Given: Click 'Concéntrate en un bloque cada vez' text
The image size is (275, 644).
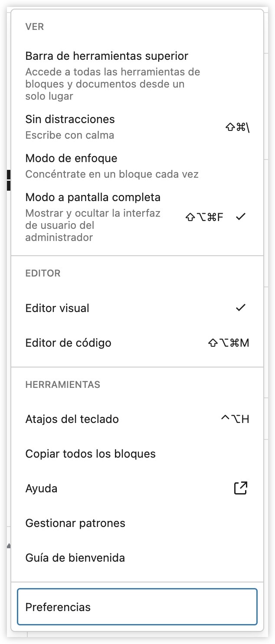Looking at the screenshot, I should click(x=111, y=174).
